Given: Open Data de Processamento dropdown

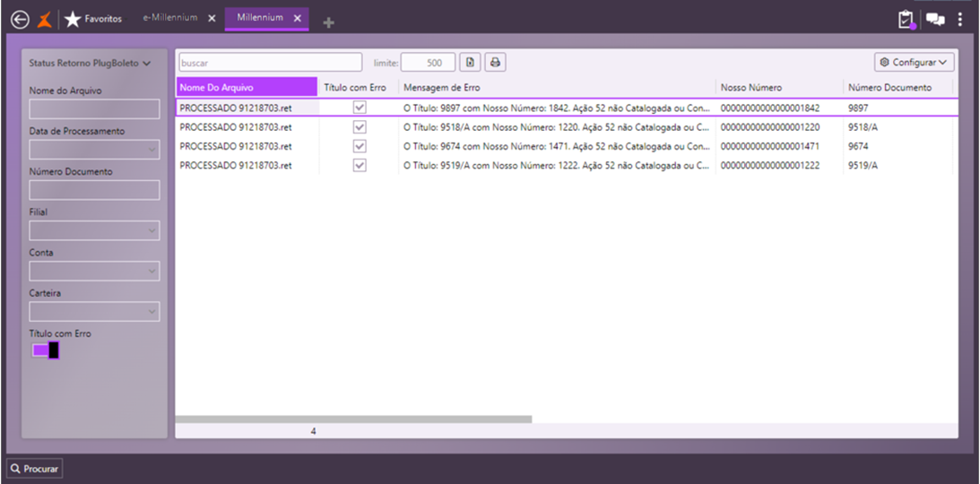Looking at the screenshot, I should point(94,150).
